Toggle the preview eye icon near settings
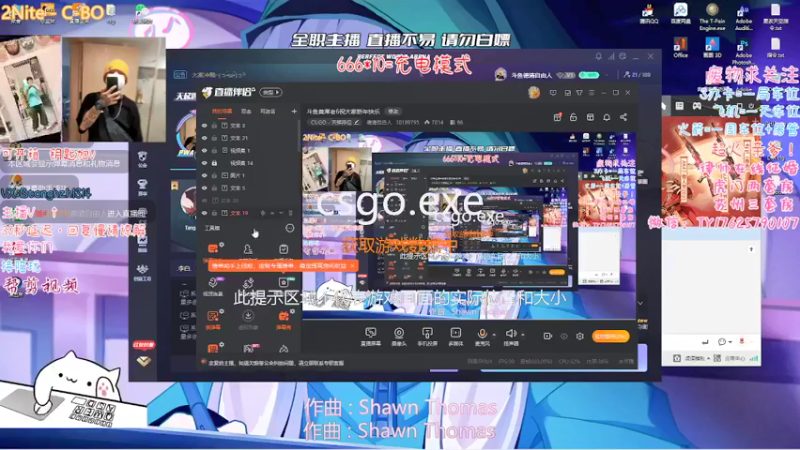Image resolution: width=800 pixels, height=450 pixels. coord(564,336)
